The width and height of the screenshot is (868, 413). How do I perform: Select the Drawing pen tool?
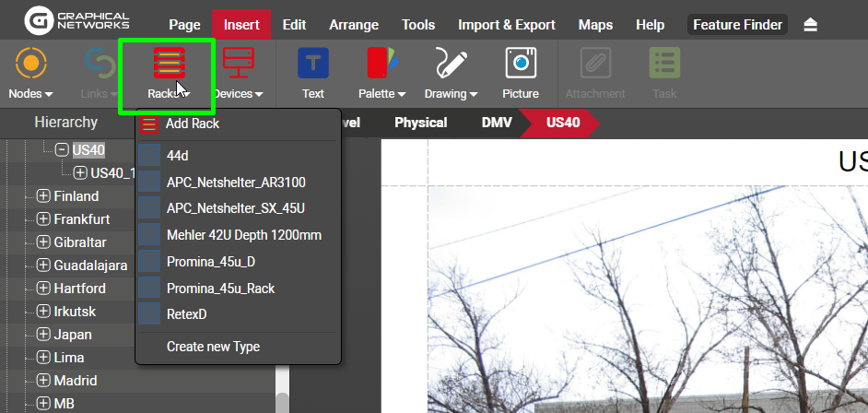(x=451, y=65)
